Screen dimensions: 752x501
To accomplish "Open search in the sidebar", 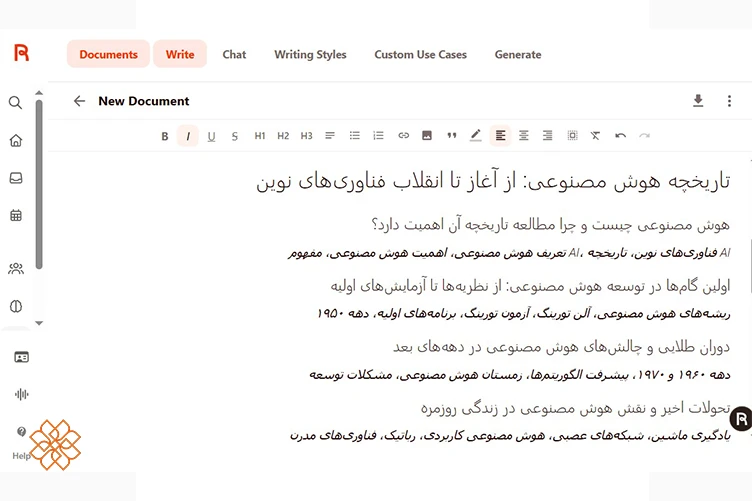I will pos(15,103).
